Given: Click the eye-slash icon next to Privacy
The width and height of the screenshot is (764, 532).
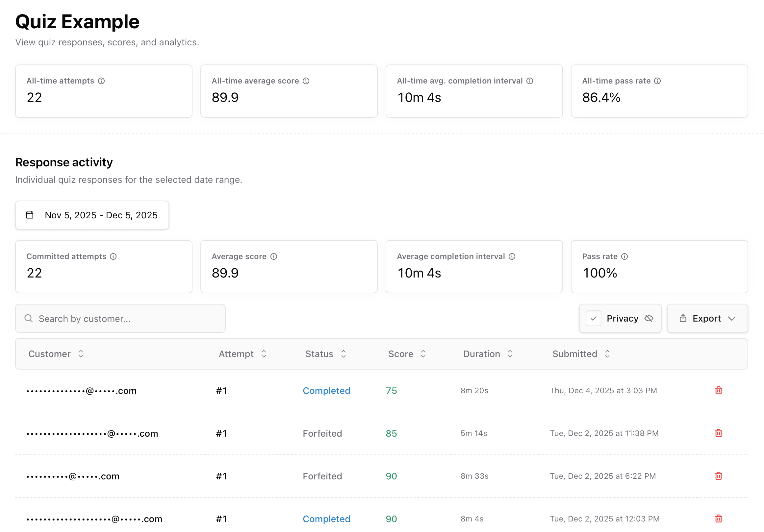Looking at the screenshot, I should coord(649,318).
